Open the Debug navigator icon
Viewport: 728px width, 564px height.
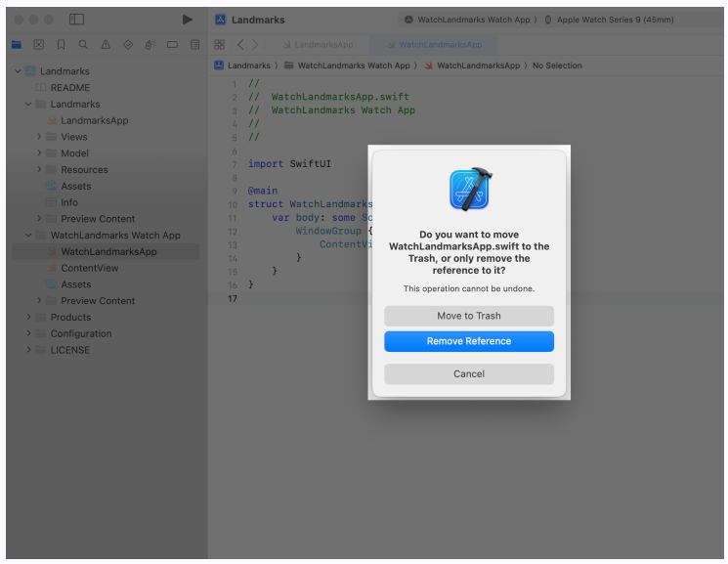(150, 45)
